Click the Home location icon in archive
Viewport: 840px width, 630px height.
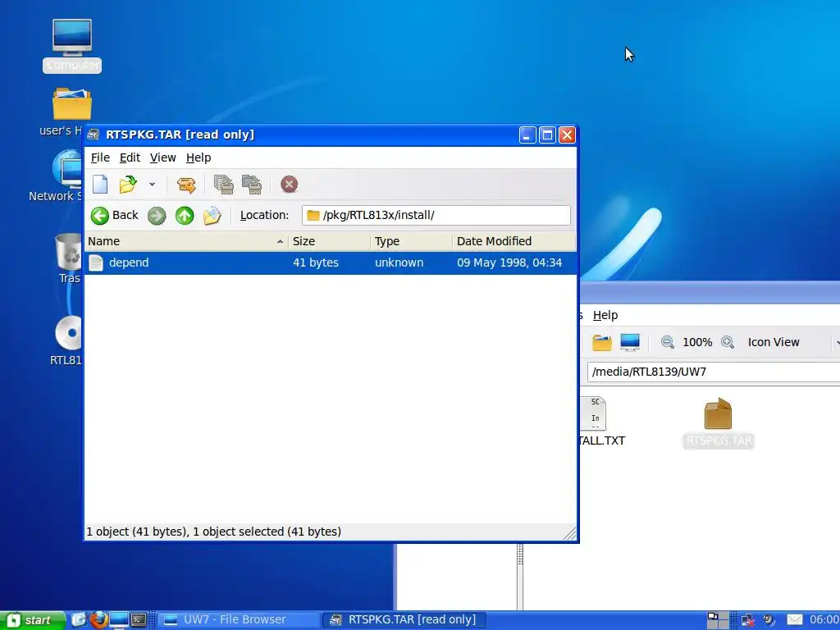coord(212,216)
